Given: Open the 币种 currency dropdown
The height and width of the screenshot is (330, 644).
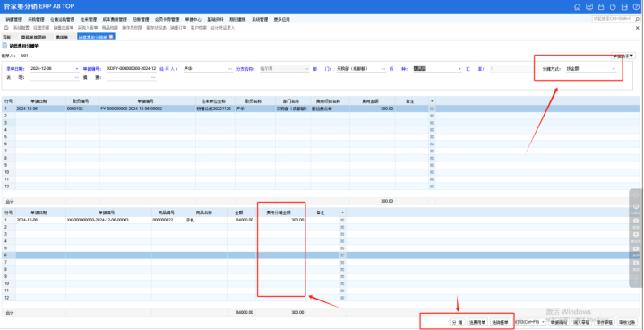Looking at the screenshot, I should tap(459, 69).
